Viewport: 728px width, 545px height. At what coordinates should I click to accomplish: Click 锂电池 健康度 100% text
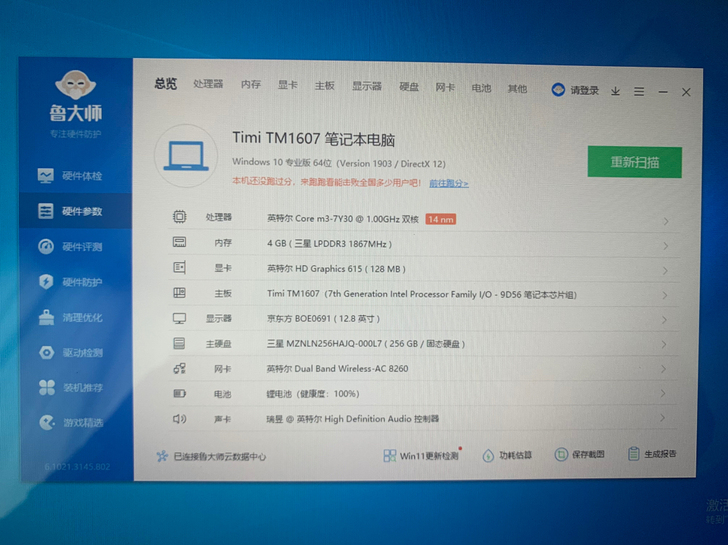(x=313, y=394)
